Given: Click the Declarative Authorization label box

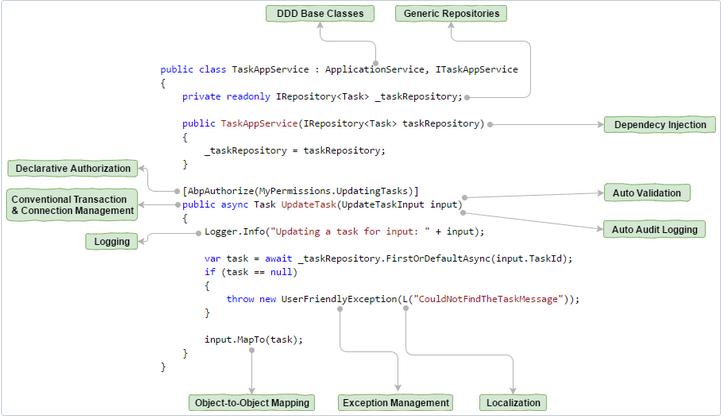Looking at the screenshot, I should click(73, 168).
